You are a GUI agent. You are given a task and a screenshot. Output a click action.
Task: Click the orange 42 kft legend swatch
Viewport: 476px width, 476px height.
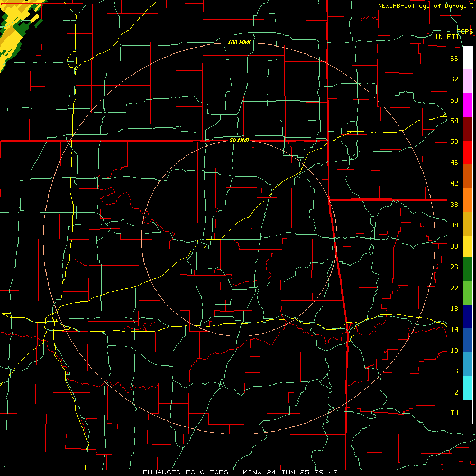467,200
